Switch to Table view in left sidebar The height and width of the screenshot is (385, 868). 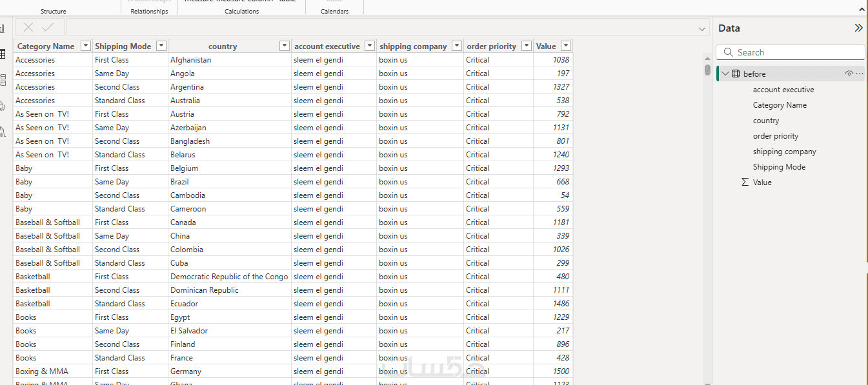point(3,54)
